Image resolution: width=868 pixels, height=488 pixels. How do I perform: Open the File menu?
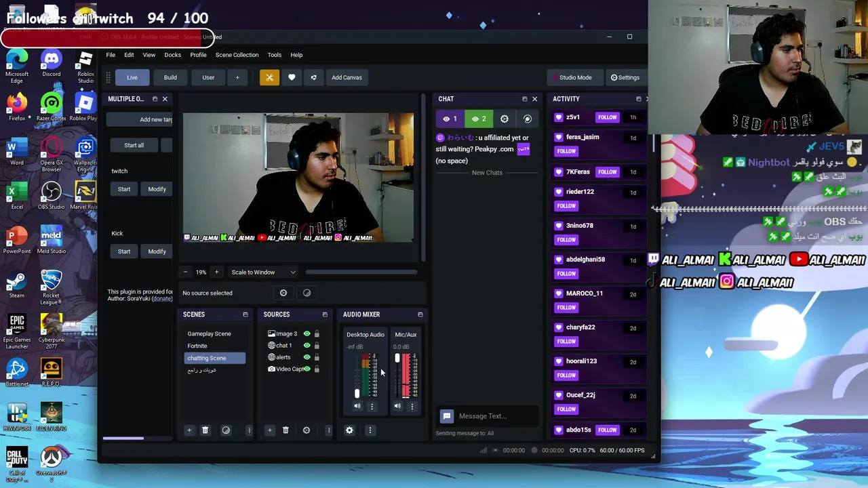click(x=111, y=55)
